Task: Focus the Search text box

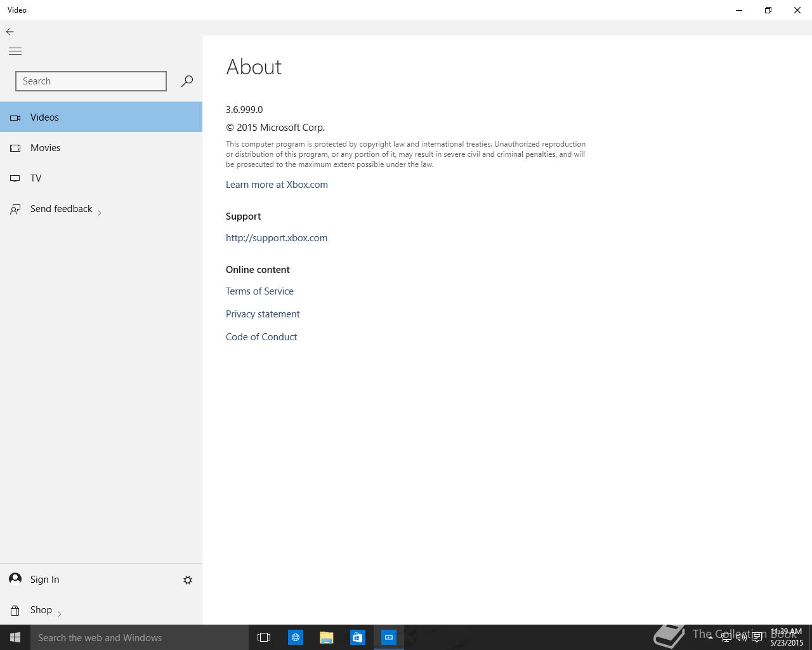Action: click(x=91, y=81)
